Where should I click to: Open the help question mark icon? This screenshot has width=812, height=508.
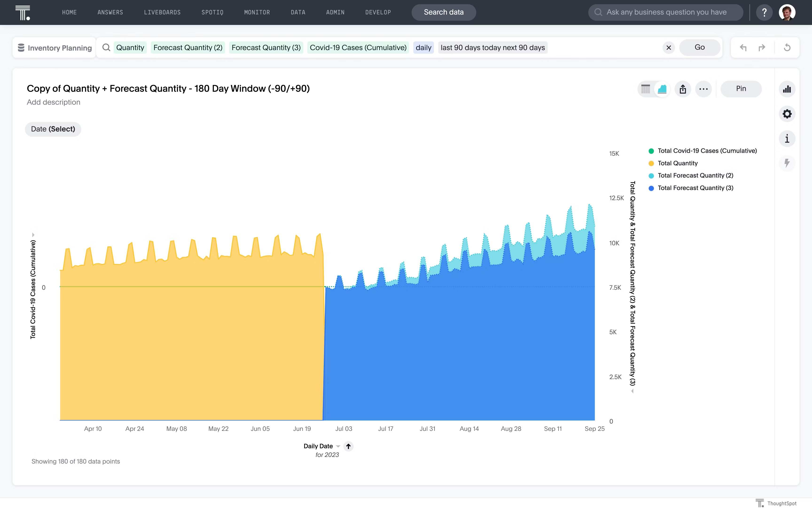click(764, 12)
